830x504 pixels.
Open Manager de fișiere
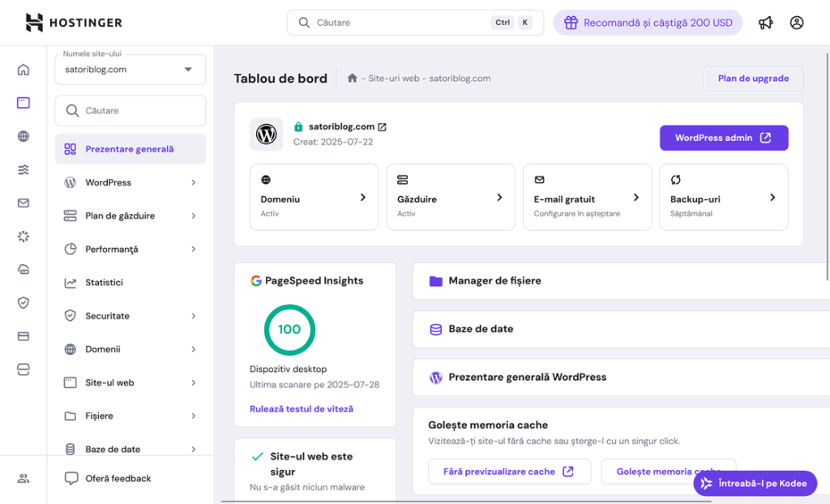tap(622, 281)
